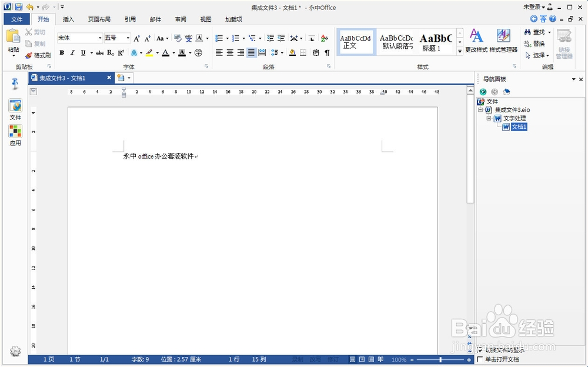Screen dimensions: 588x367
Task: Apply superscript with the R² icon
Action: 121,53
